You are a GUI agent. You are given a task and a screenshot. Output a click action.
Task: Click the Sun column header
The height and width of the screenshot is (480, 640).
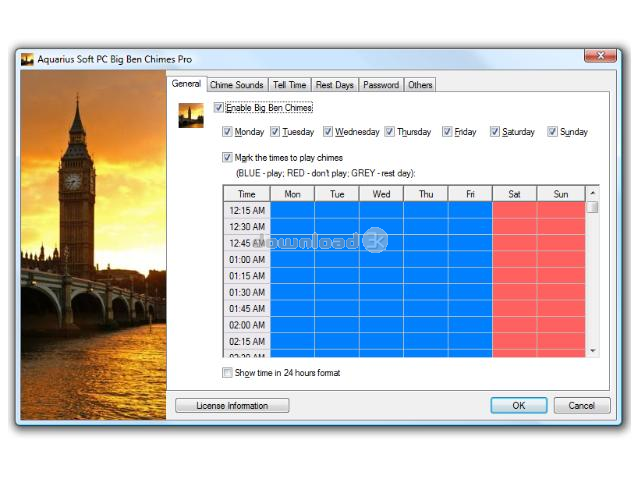coord(561,194)
